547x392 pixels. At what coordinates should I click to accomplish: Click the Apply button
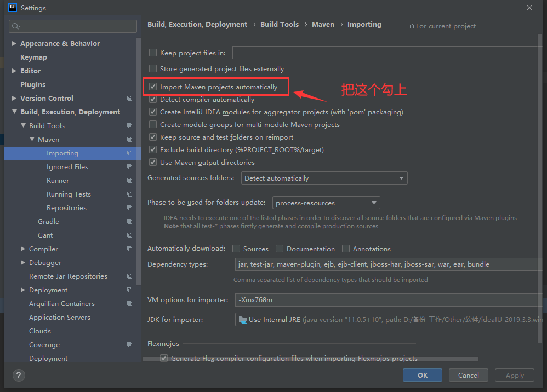515,375
